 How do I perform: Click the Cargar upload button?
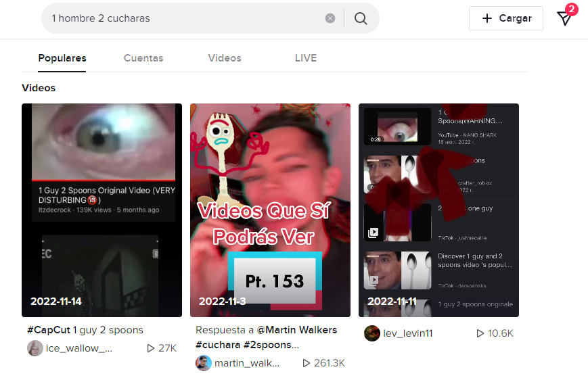click(x=506, y=18)
